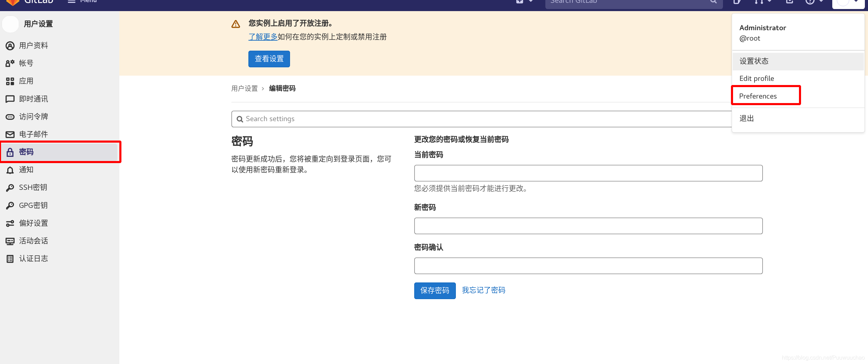Open 用户资料 profile settings
Viewport: 868px width, 364px height.
[x=33, y=45]
